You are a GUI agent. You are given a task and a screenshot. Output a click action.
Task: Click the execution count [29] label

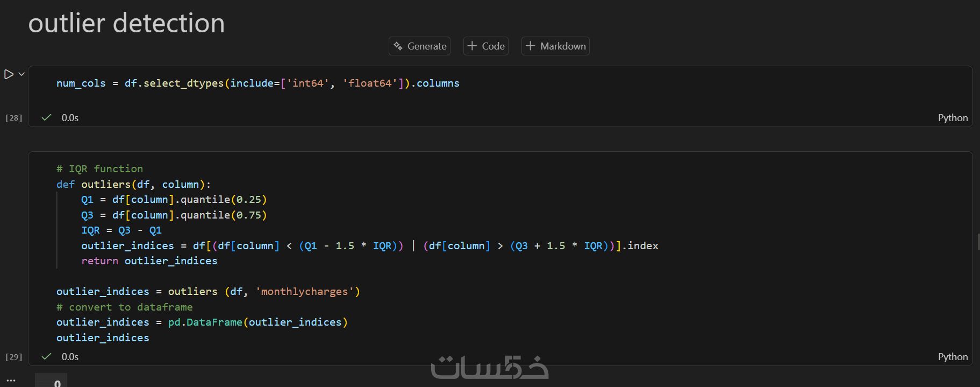pos(14,357)
